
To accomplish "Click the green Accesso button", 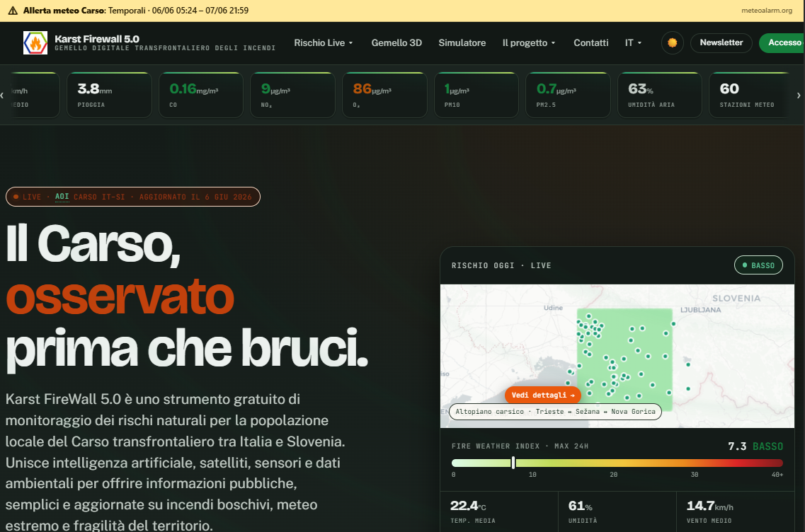I will click(x=782, y=43).
